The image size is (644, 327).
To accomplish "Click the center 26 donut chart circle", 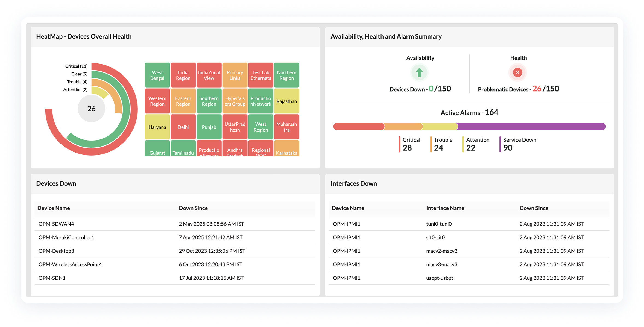I will click(91, 109).
